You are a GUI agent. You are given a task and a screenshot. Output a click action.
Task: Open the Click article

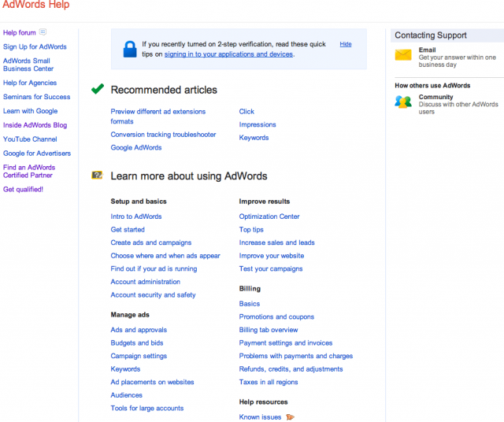pos(246,112)
